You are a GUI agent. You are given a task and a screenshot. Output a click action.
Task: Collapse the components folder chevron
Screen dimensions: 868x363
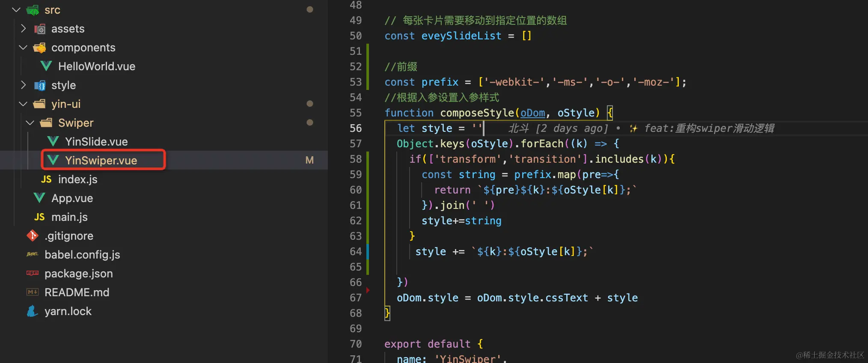(23, 48)
